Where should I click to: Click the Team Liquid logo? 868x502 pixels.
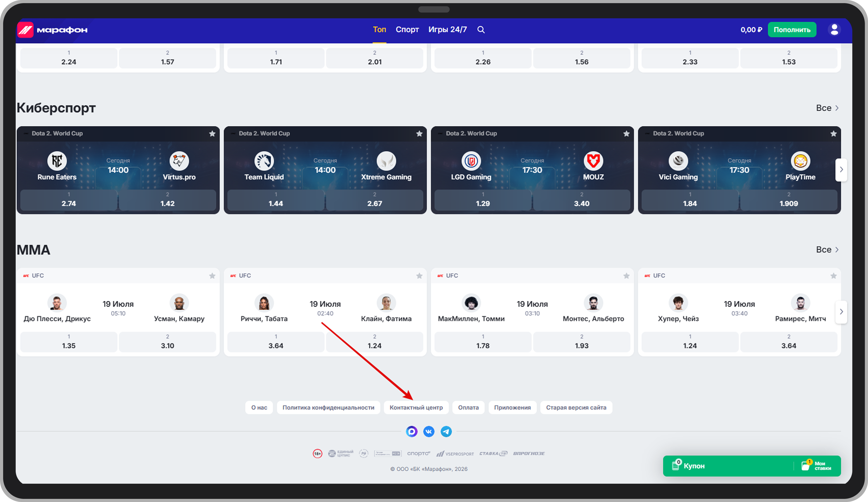point(264,161)
